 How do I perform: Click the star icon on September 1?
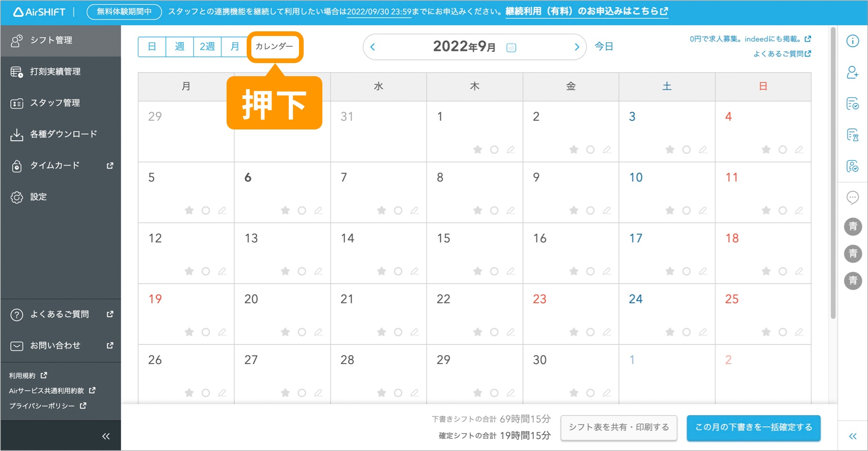(477, 150)
